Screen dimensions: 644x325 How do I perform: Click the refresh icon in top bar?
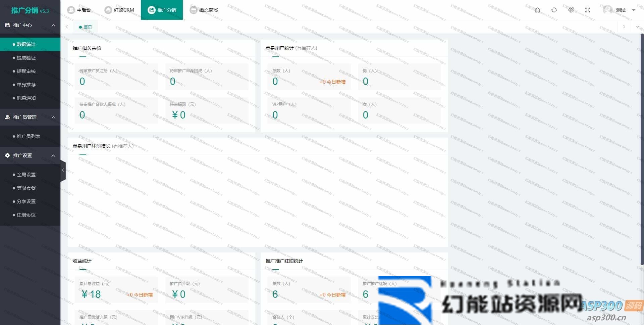coord(554,10)
